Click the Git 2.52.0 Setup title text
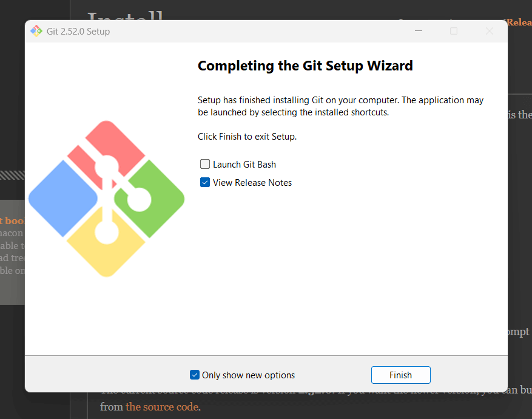The image size is (532, 419). 78,31
